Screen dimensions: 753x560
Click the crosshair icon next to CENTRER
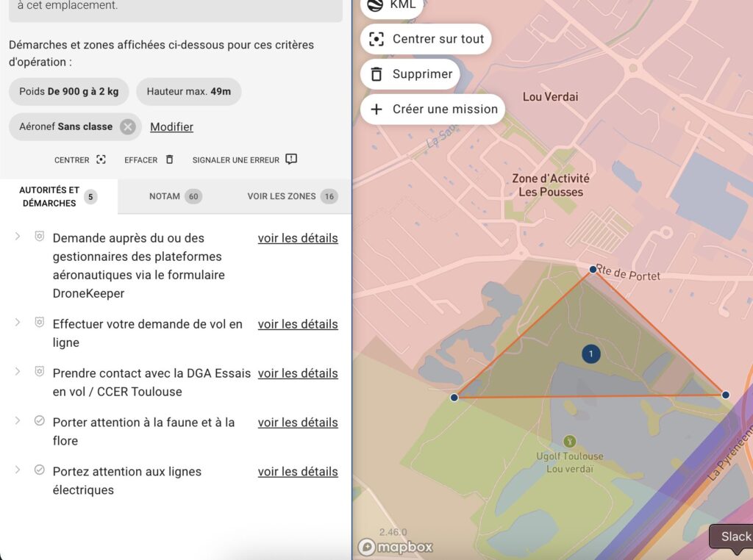pos(101,159)
